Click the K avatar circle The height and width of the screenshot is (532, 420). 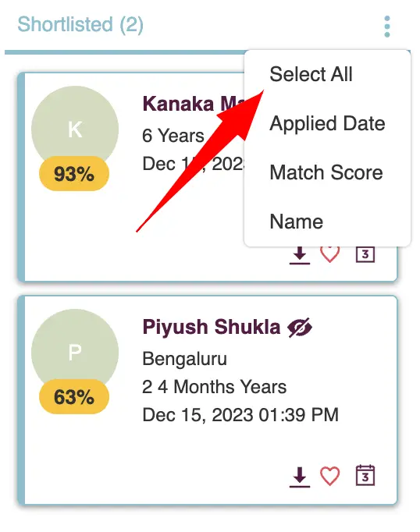pyautogui.click(x=75, y=129)
